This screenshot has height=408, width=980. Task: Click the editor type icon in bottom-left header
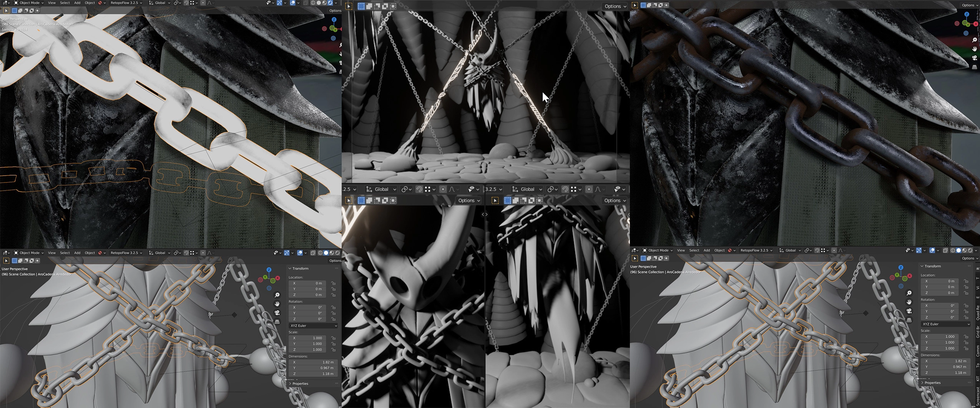pyautogui.click(x=6, y=253)
